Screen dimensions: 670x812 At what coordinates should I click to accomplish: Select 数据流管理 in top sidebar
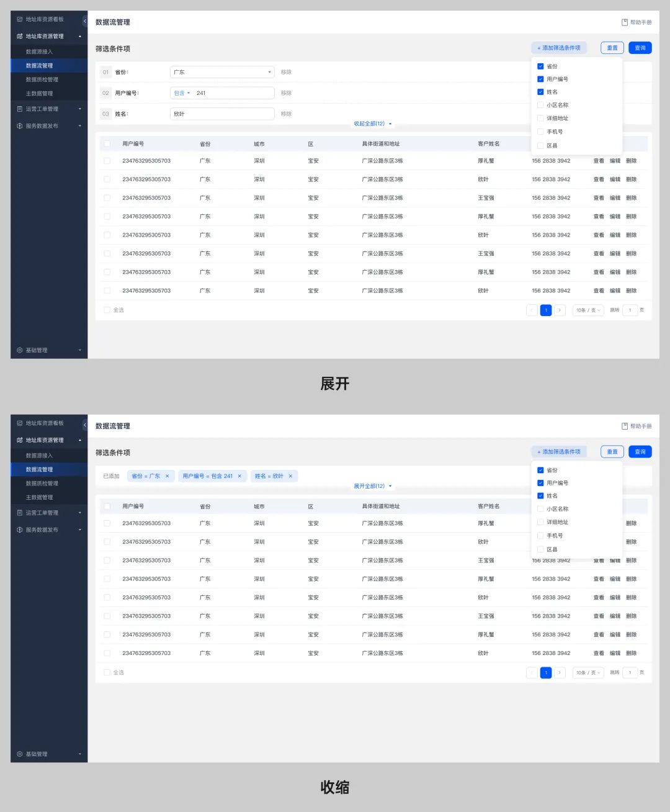coord(49,65)
